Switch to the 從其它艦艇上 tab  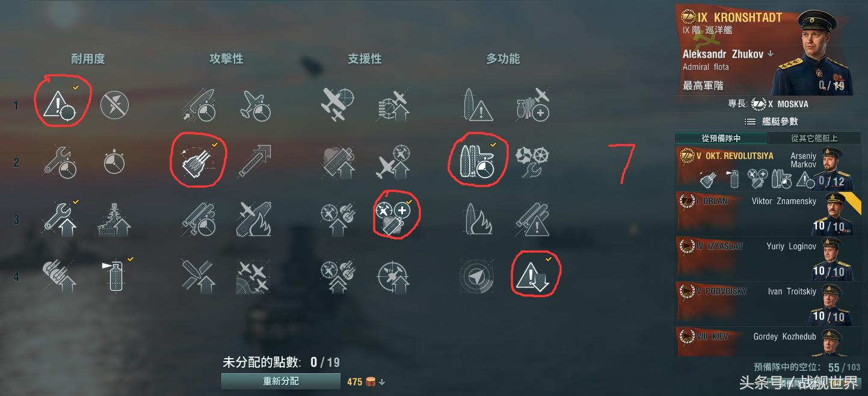814,138
